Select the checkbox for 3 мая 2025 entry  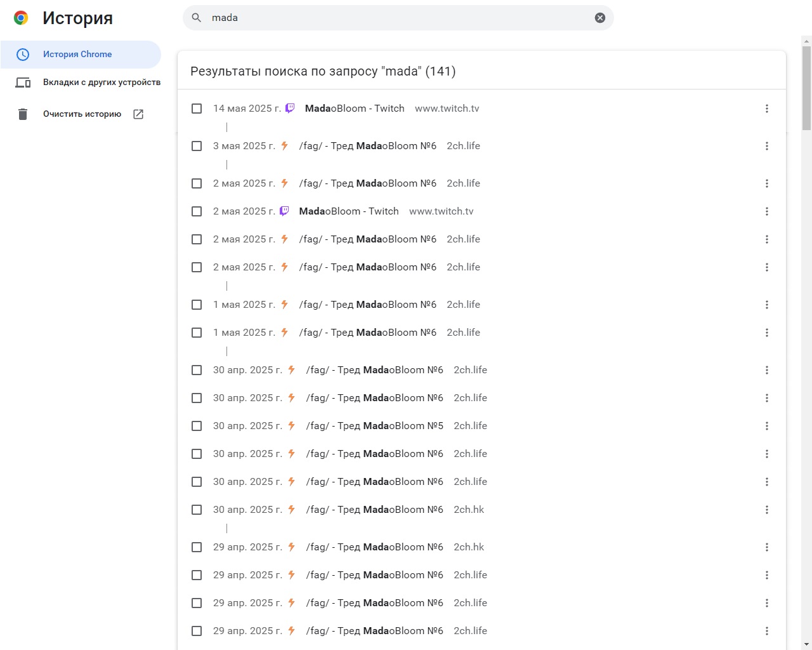click(x=197, y=146)
